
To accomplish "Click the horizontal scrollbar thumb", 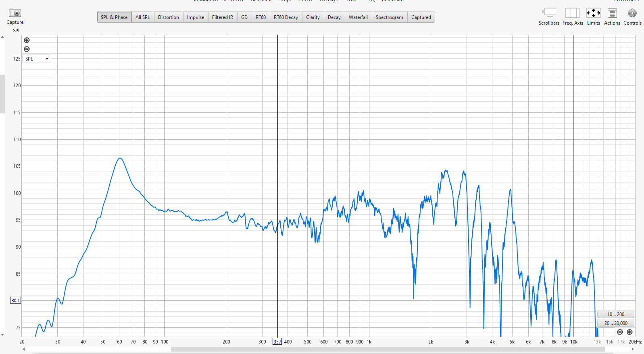I will point(388,349).
